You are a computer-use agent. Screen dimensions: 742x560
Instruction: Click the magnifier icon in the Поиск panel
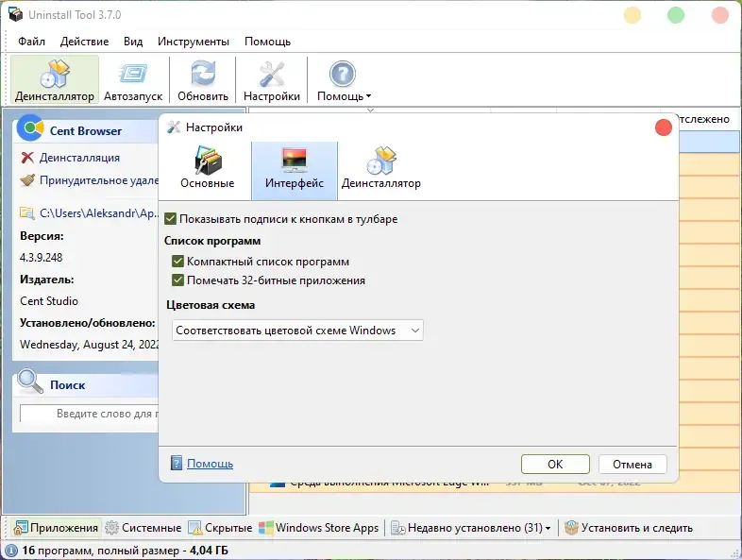click(x=30, y=382)
